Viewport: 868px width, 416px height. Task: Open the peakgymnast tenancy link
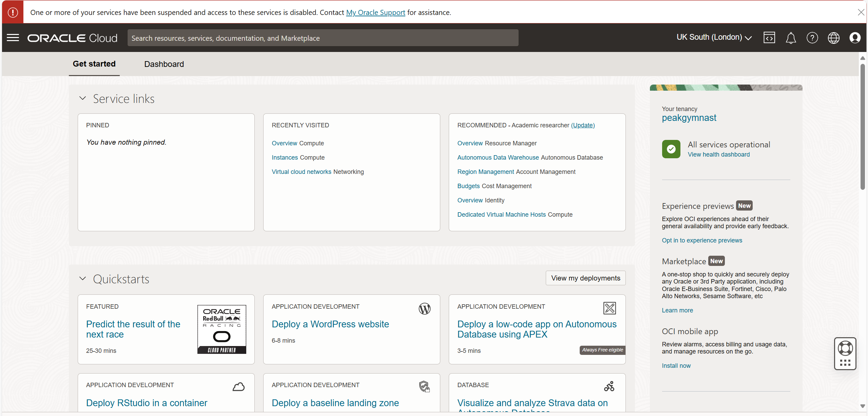click(689, 118)
